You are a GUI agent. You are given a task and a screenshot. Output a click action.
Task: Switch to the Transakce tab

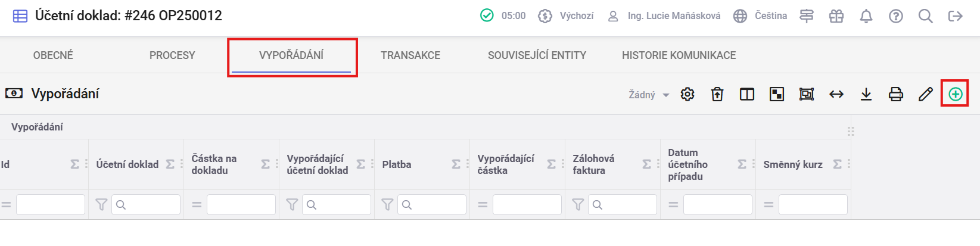(410, 55)
